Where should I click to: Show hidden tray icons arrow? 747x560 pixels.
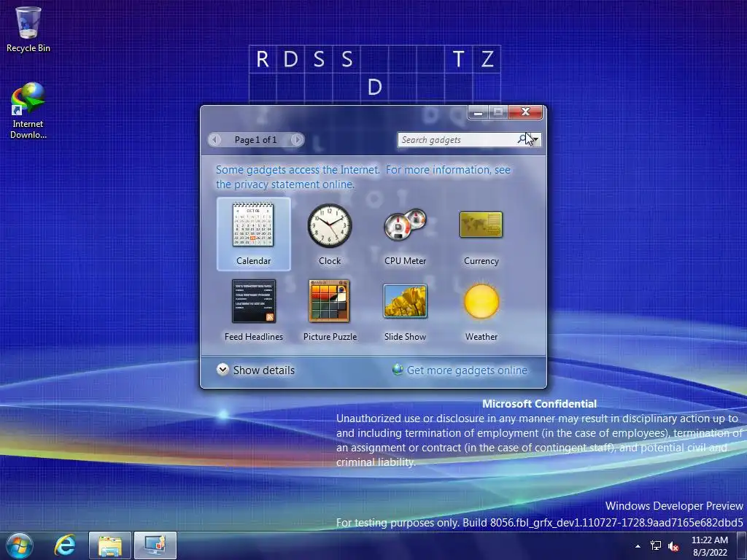638,546
